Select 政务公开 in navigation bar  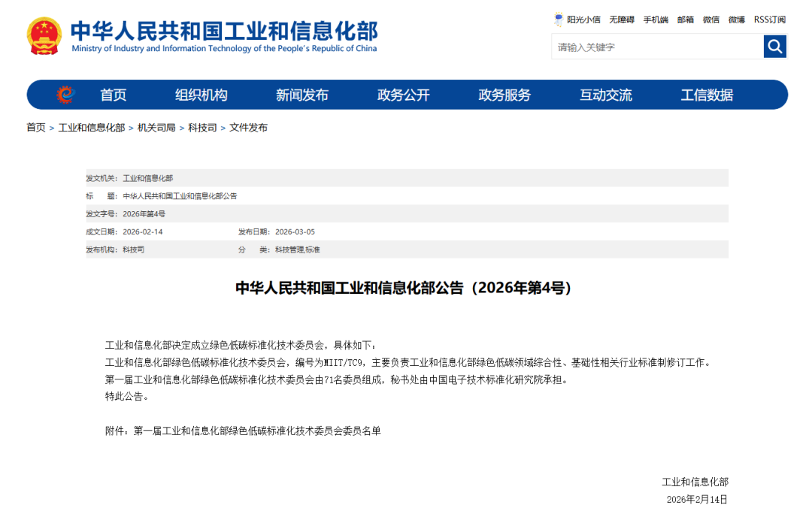404,95
